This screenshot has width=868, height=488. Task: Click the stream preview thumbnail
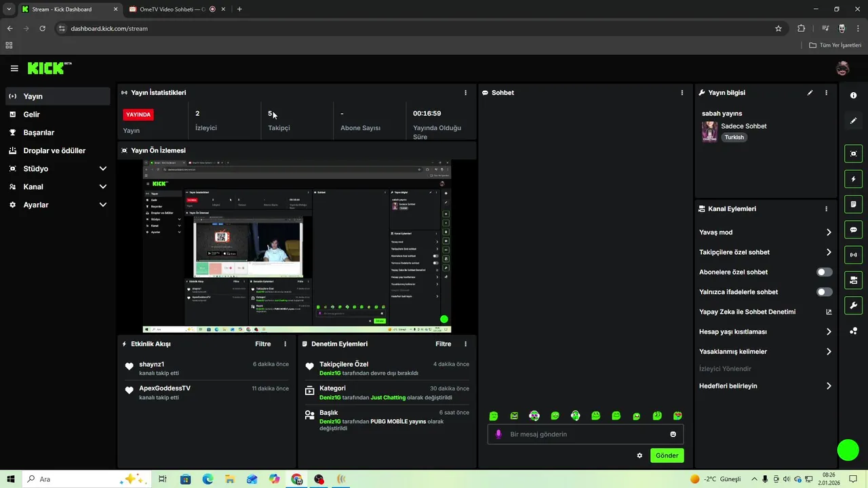tap(297, 247)
